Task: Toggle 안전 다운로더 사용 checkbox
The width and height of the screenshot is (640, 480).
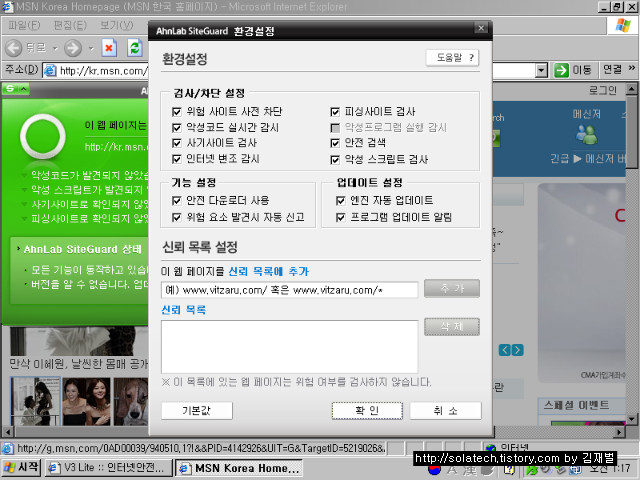Action: coord(176,200)
